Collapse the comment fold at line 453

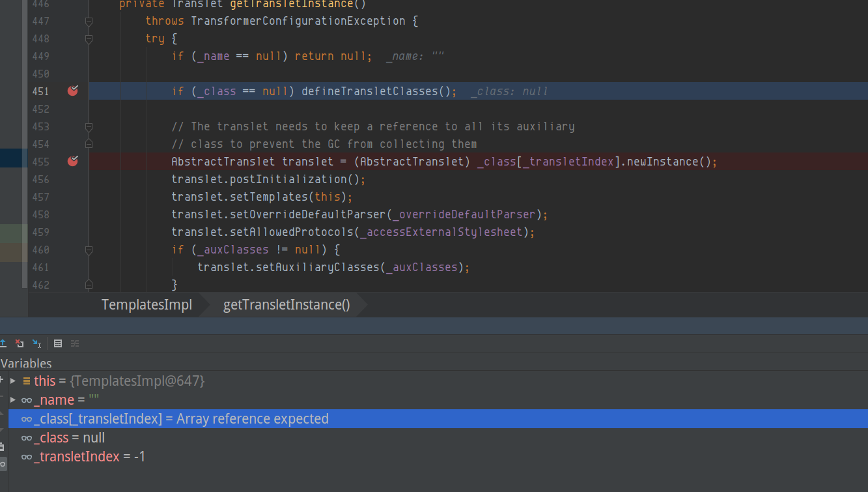coord(89,126)
